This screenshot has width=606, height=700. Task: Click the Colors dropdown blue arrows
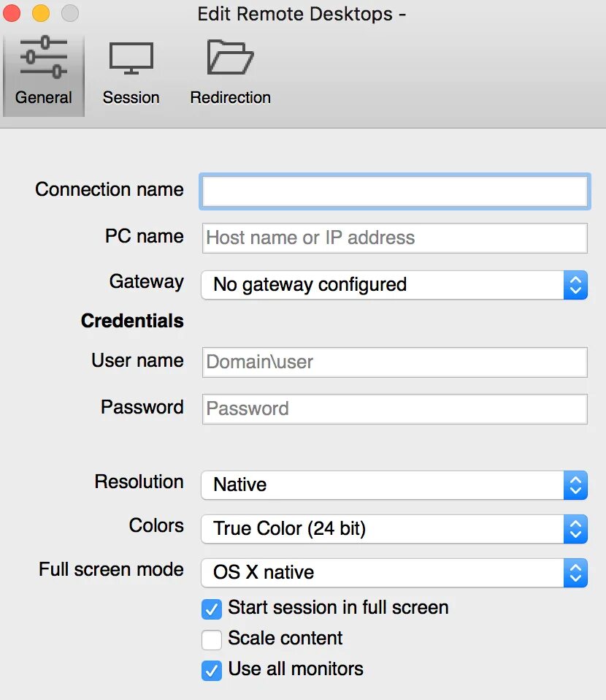click(x=575, y=529)
